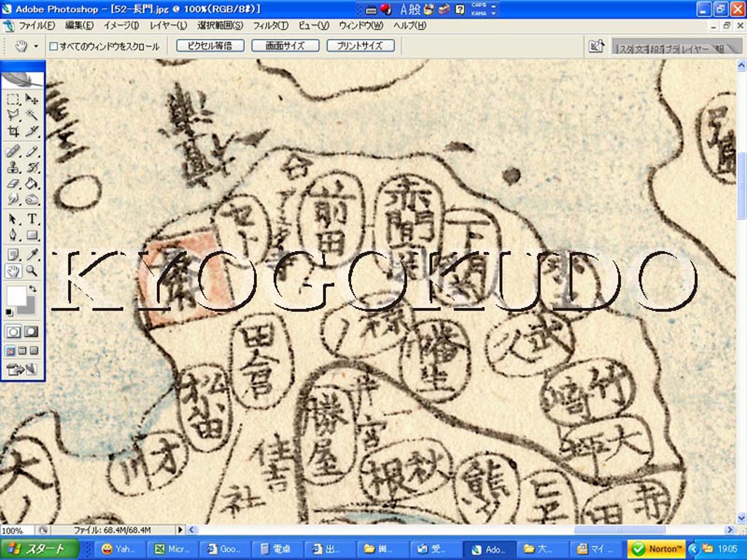Click the Print Size (プリントサイズ) button
747x560 pixels.
coord(360,46)
